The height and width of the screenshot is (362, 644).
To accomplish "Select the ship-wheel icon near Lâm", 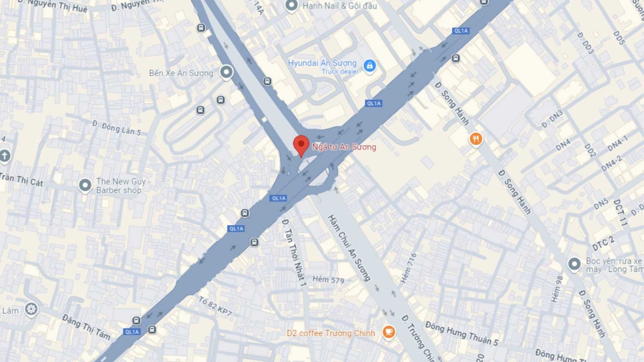I will [x=31, y=310].
